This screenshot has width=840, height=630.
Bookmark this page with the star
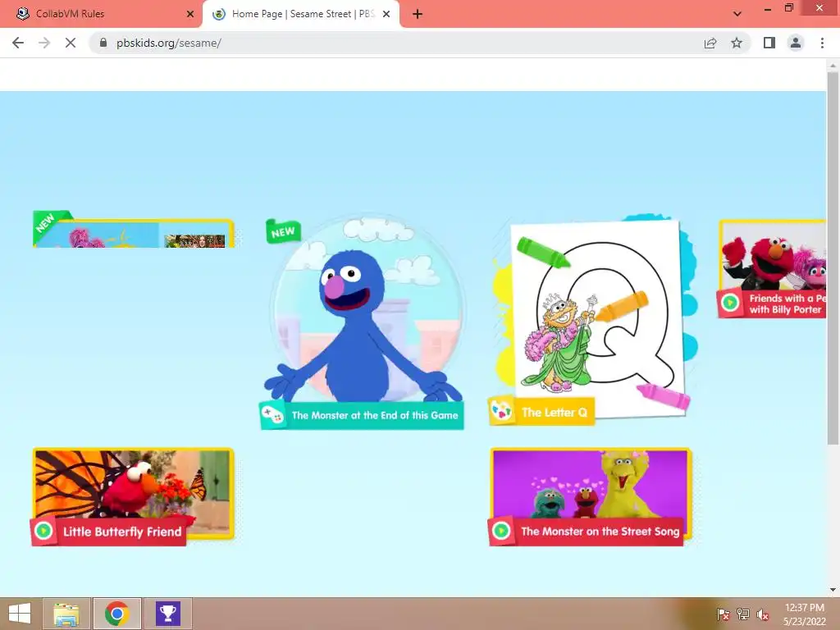[x=737, y=43]
